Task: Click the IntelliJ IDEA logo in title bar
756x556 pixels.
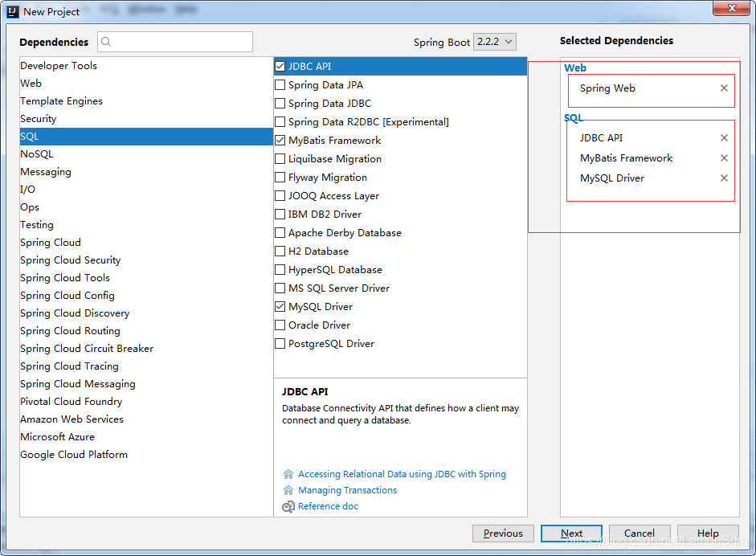Action: point(13,11)
